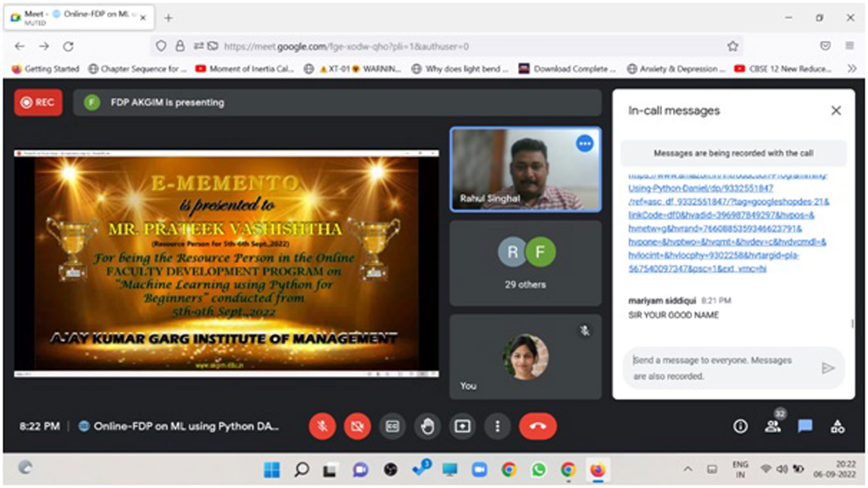868x488 pixels.
Task: Close the Meet browser tab
Action: click(143, 18)
